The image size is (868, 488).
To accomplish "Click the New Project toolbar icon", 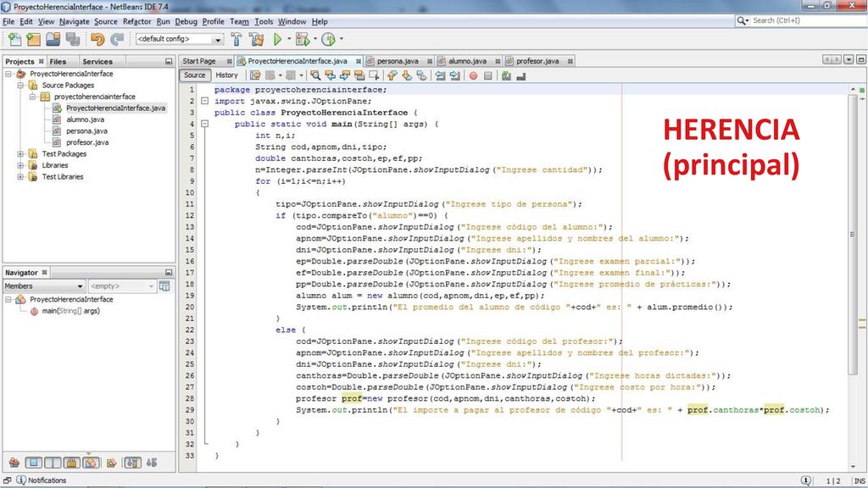I will (x=34, y=39).
